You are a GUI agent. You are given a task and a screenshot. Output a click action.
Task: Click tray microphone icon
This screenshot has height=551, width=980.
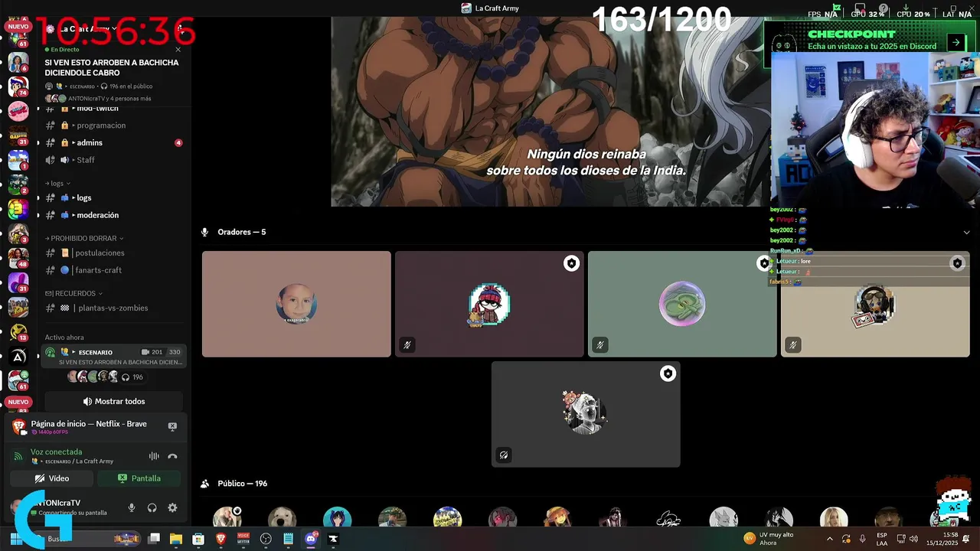[x=863, y=539]
